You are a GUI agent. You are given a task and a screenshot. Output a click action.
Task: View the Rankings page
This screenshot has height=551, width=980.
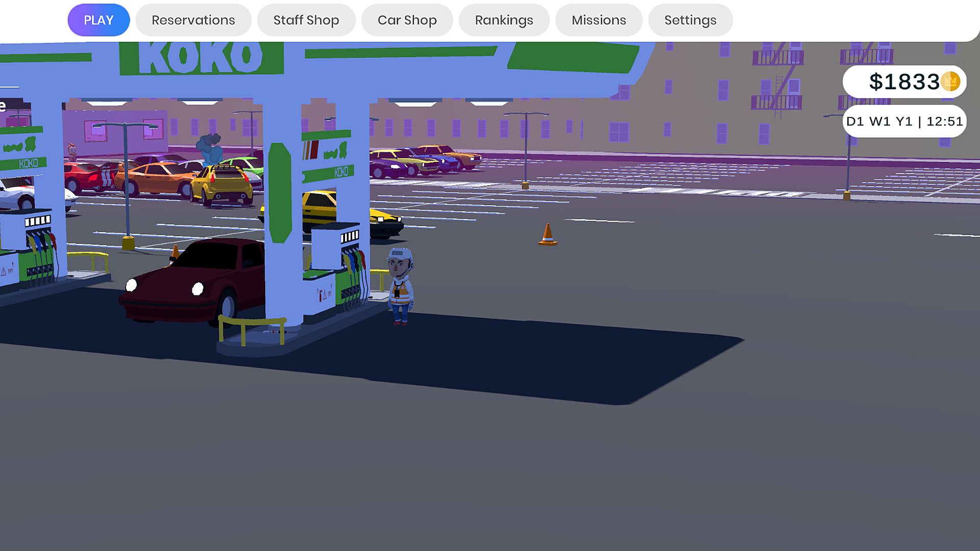(x=504, y=20)
